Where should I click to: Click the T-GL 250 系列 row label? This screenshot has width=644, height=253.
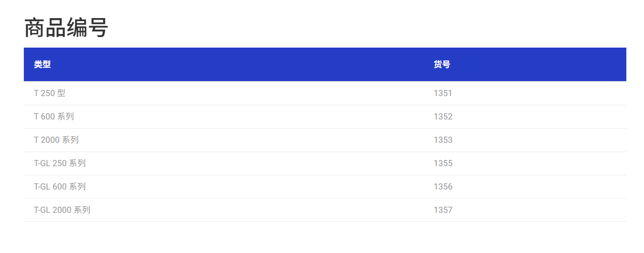point(60,163)
